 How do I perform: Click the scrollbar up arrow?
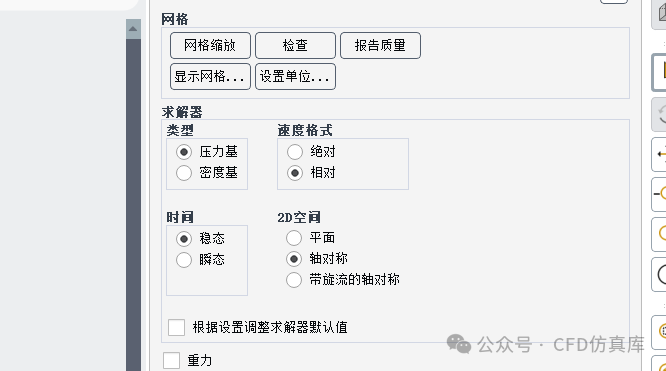(x=133, y=29)
